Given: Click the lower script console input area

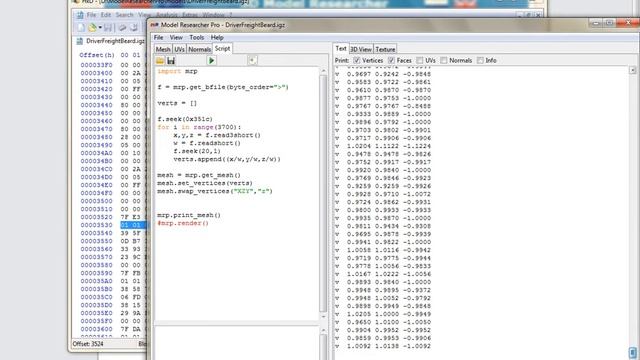Looking at the screenshot, I should pos(236,343).
